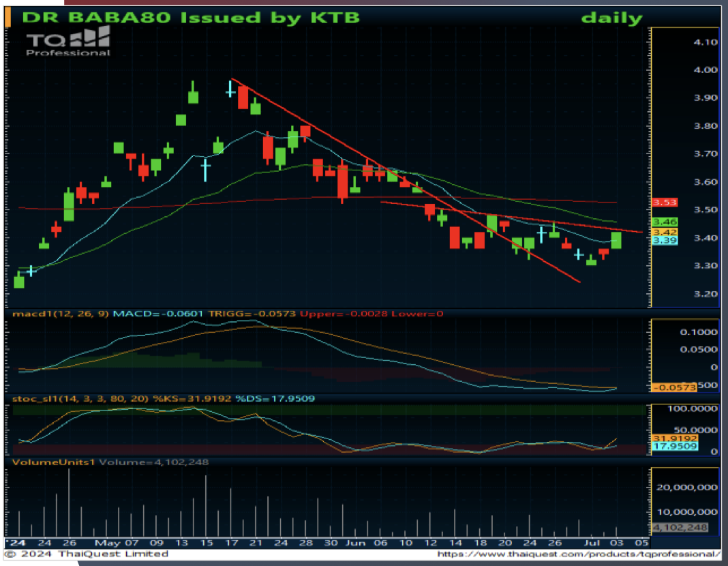The image size is (728, 566).
Task: Select the green 3.46 price tag
Action: coord(665,222)
